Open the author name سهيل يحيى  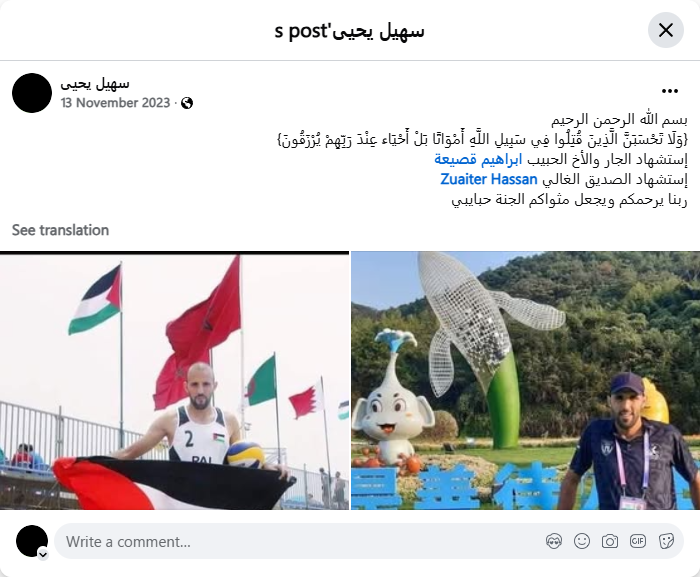[x=95, y=84]
